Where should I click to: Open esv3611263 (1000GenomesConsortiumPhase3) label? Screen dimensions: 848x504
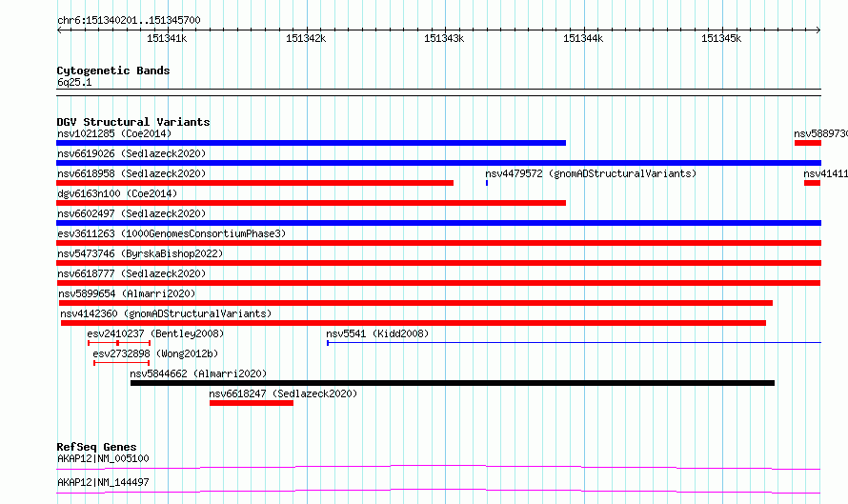[x=172, y=233]
